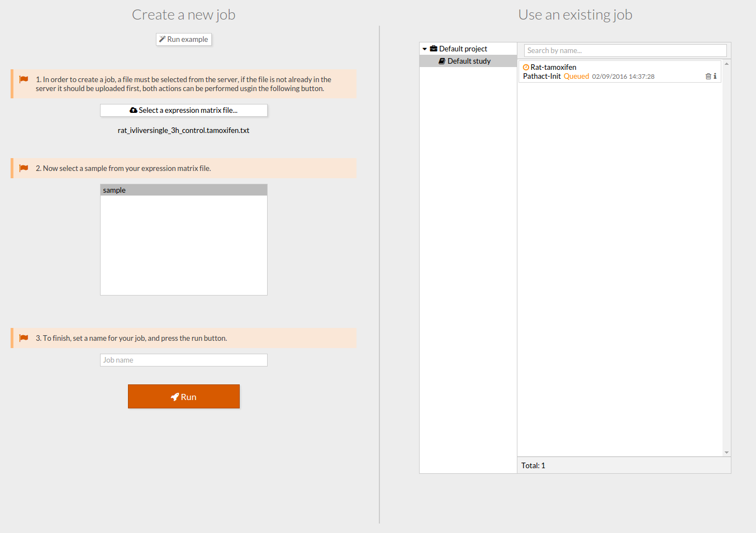Screen dimensions: 756x533
Task: Click the jobs list scrollbar down arrow
Action: point(726,453)
